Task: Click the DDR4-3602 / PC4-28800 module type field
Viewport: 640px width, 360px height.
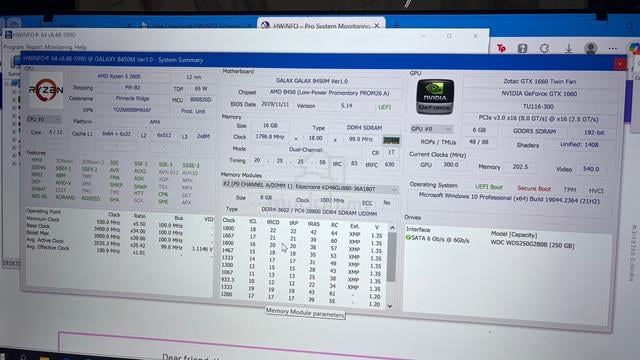Action: coord(319,211)
